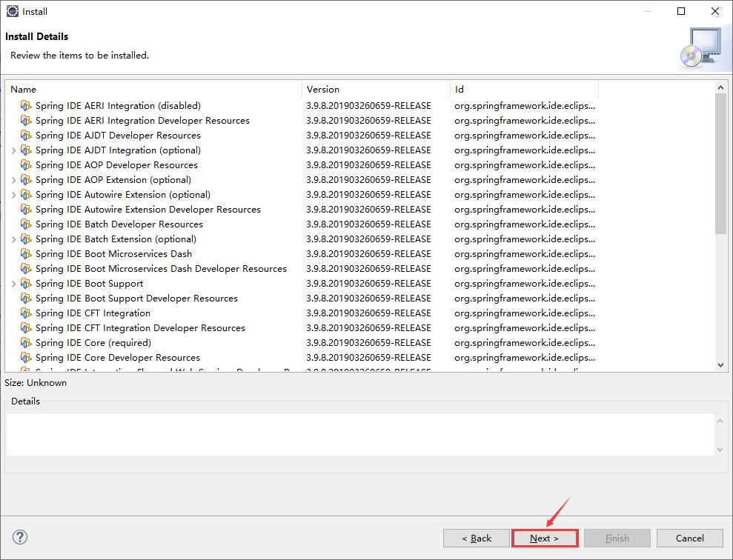Click the icon for Boot Microservices Dash Developer Resources
Screen dimensions: 733x560
pos(26,269)
